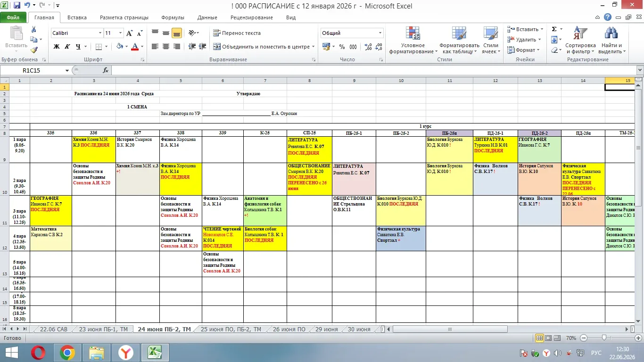Click Объединить и поместить в центре button
The width and height of the screenshot is (644, 362).
262,47
